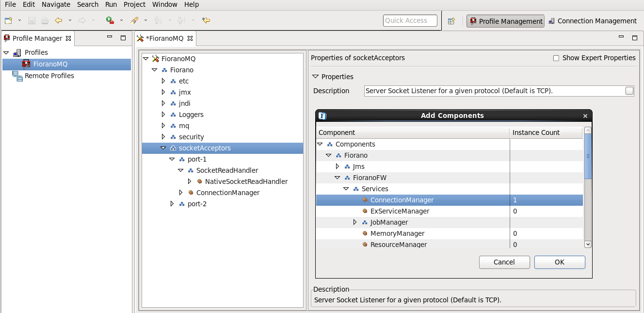Close the Add Components dialog
This screenshot has width=644, height=313.
[x=585, y=116]
